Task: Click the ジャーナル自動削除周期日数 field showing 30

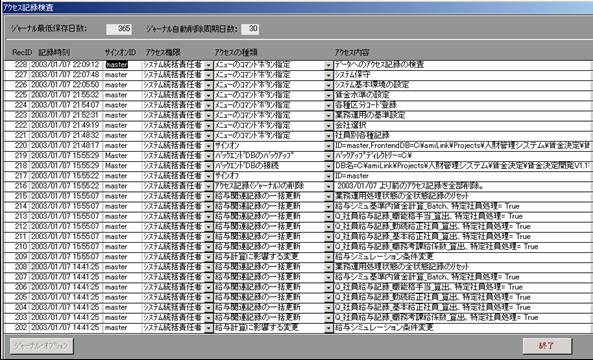Action: coord(250,29)
